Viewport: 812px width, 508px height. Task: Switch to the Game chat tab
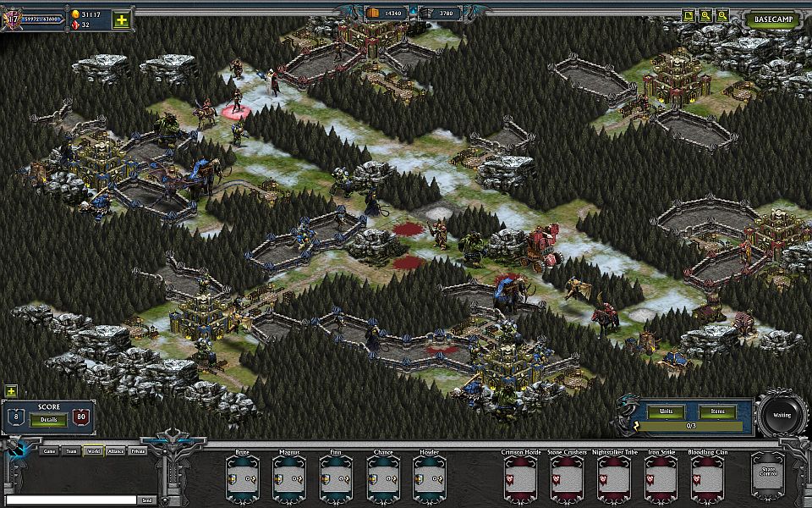[49, 451]
